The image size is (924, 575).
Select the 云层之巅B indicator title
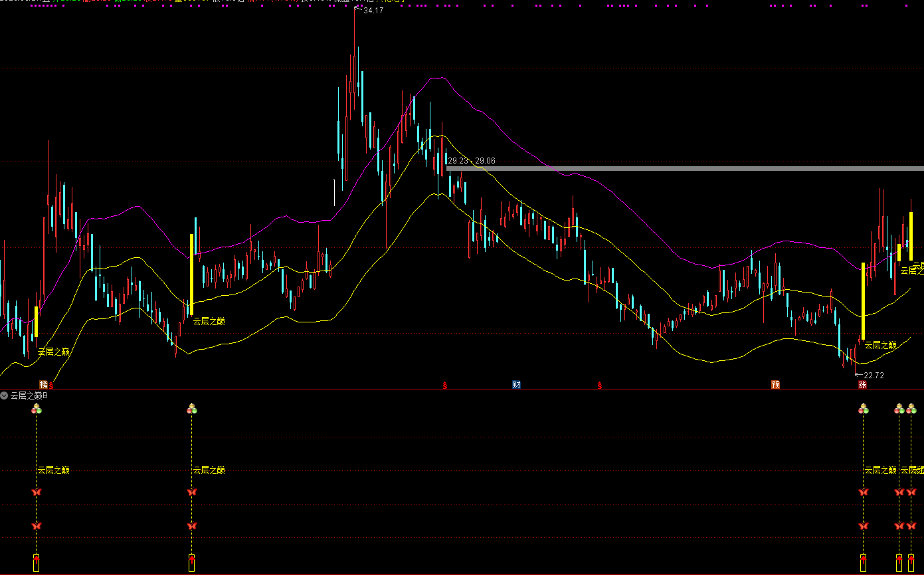29,396
